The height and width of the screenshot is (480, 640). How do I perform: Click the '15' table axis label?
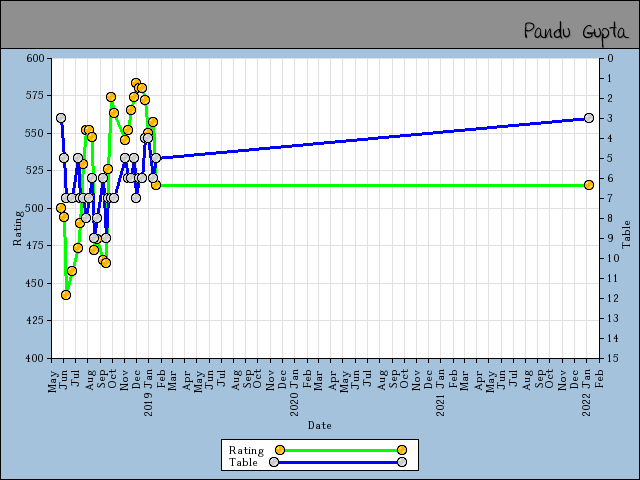pyautogui.click(x=613, y=358)
